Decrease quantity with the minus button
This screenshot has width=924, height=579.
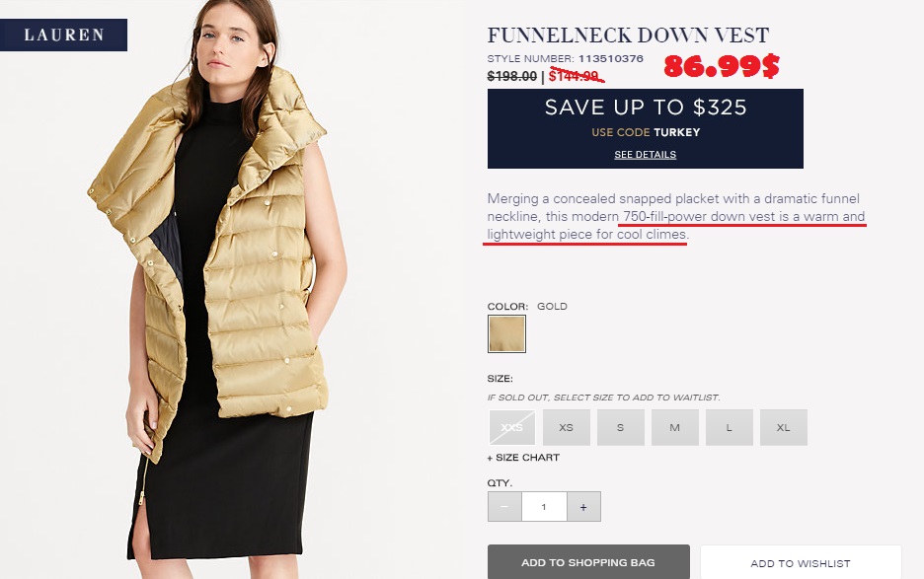tap(504, 507)
